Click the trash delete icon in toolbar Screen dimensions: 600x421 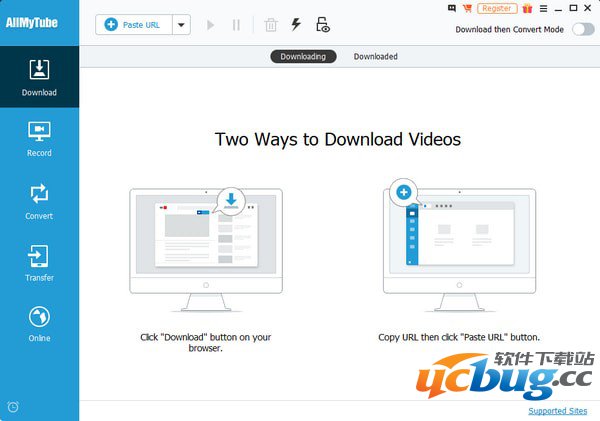271,25
